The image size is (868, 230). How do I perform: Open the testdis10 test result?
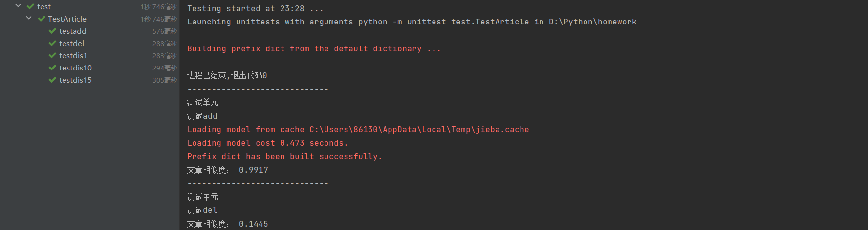point(75,68)
